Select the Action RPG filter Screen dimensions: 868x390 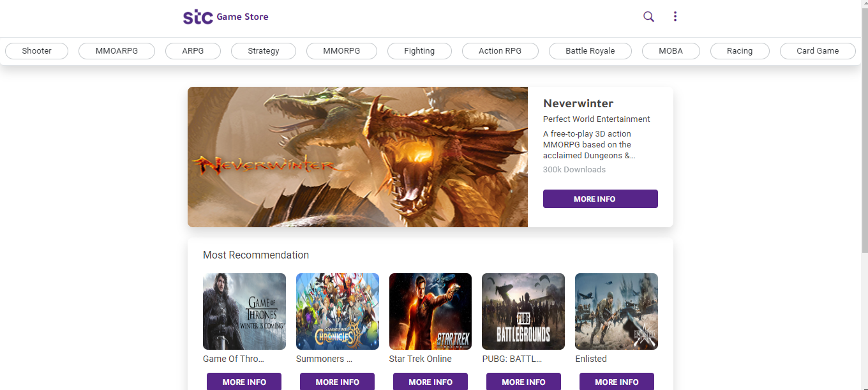tap(500, 50)
